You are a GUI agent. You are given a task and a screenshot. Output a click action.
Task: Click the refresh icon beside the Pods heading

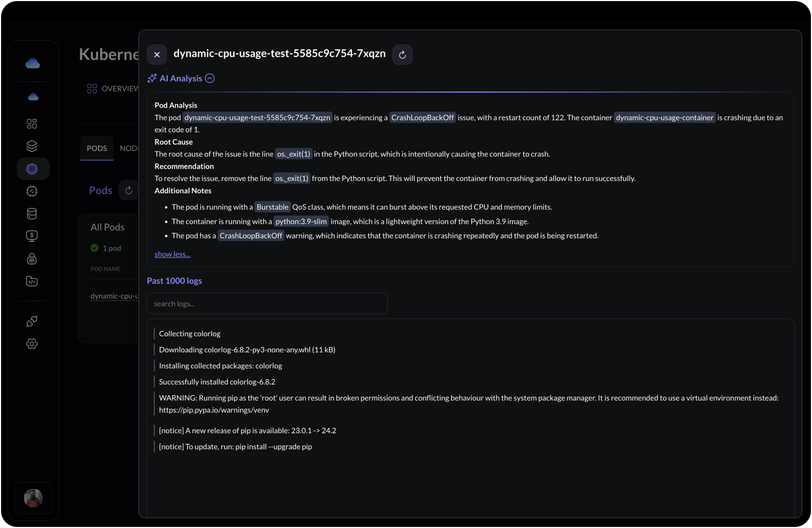129,190
